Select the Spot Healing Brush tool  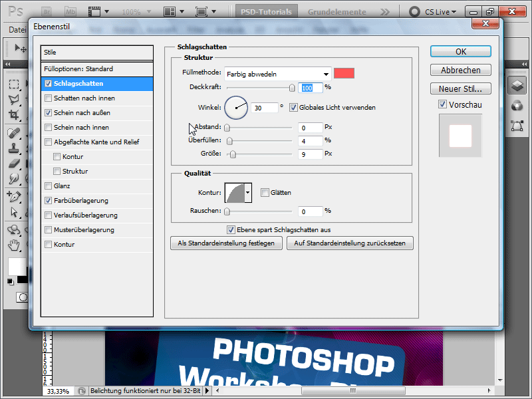tap(14, 132)
